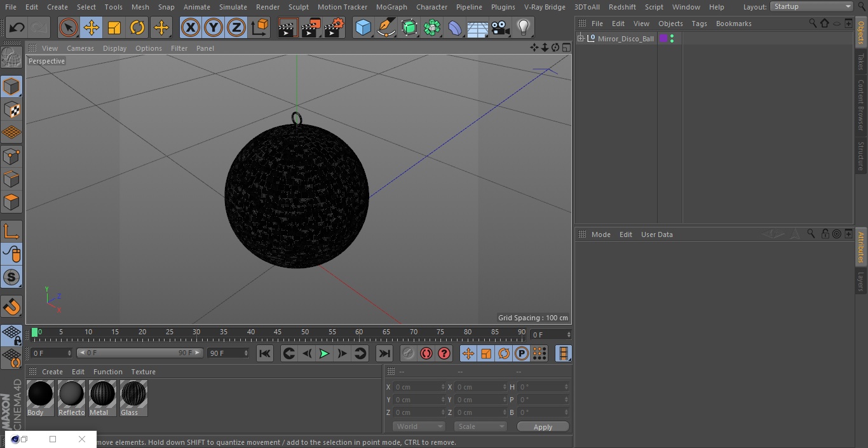
Task: Open Edit Render Settings icon
Action: click(x=334, y=27)
